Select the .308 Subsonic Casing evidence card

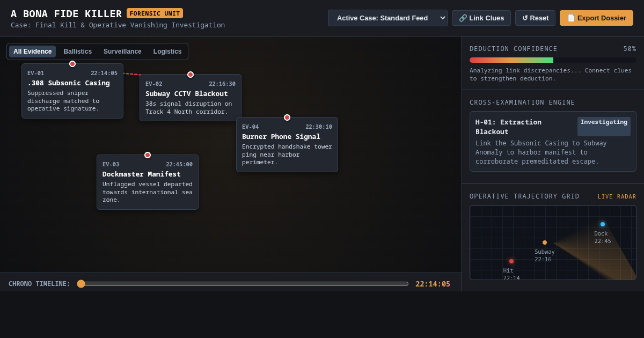coord(72,91)
